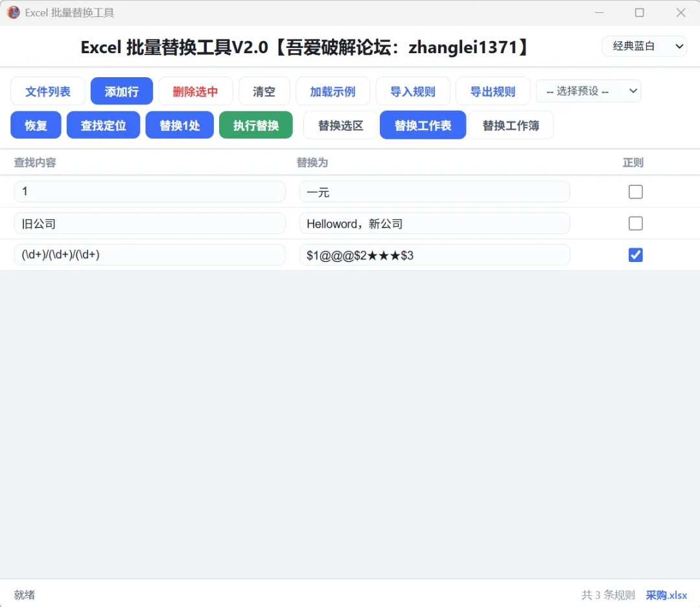Click the 恢复 restore button
This screenshot has height=607, width=700.
(36, 125)
